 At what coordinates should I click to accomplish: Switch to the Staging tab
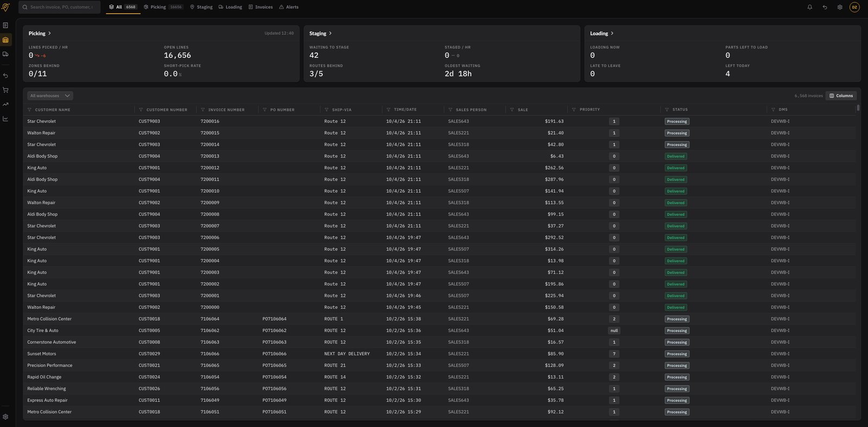tap(201, 7)
